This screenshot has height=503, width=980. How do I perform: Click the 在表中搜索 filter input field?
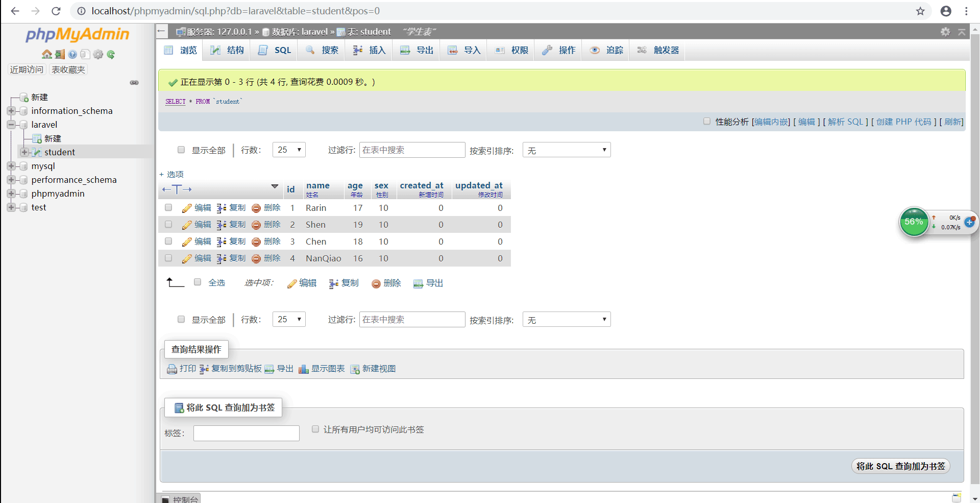(412, 150)
